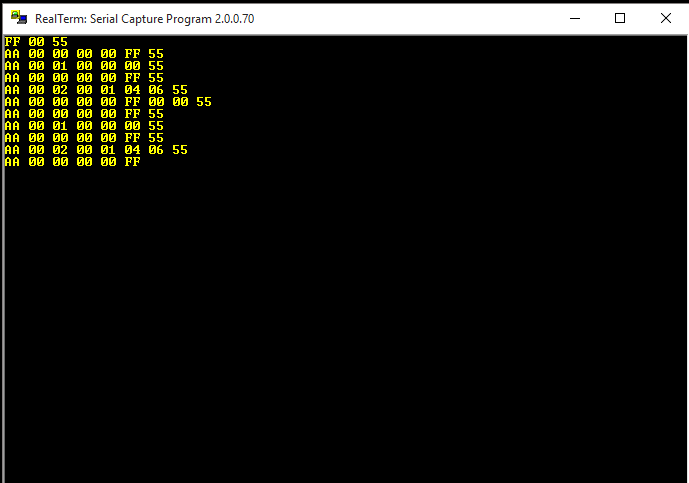This screenshot has width=689, height=483.
Task: Click the RealTerm app icon in title bar
Action: pos(19,18)
